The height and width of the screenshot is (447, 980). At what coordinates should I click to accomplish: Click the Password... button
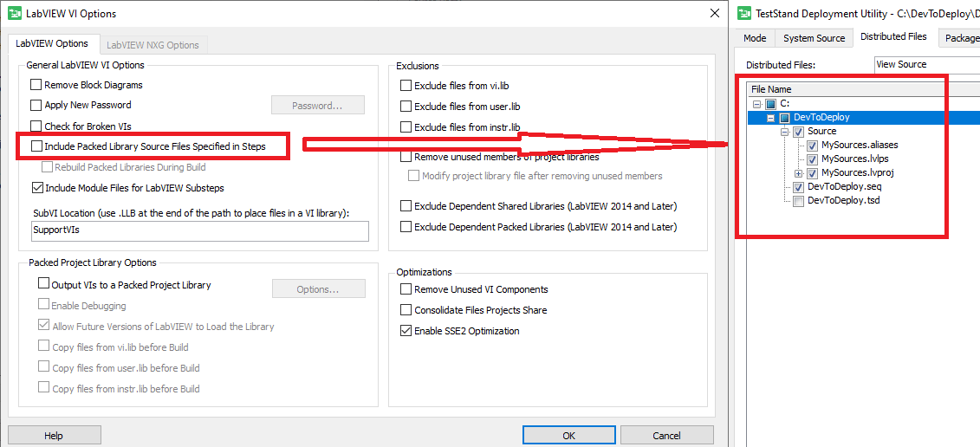[317, 105]
